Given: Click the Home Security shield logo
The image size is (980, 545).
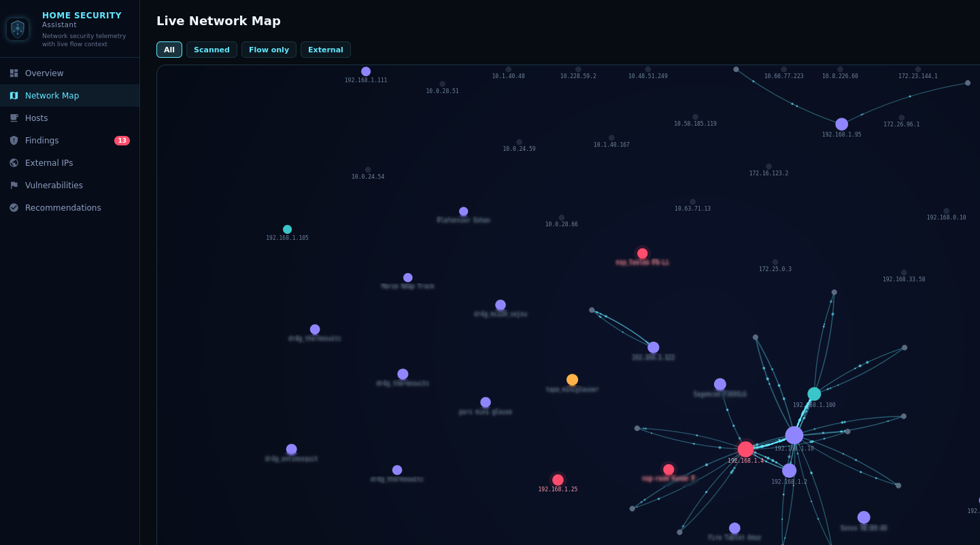Looking at the screenshot, I should point(18,29).
